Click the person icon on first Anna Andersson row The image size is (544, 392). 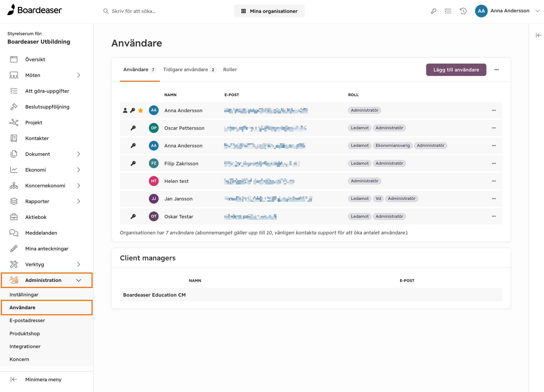point(125,110)
